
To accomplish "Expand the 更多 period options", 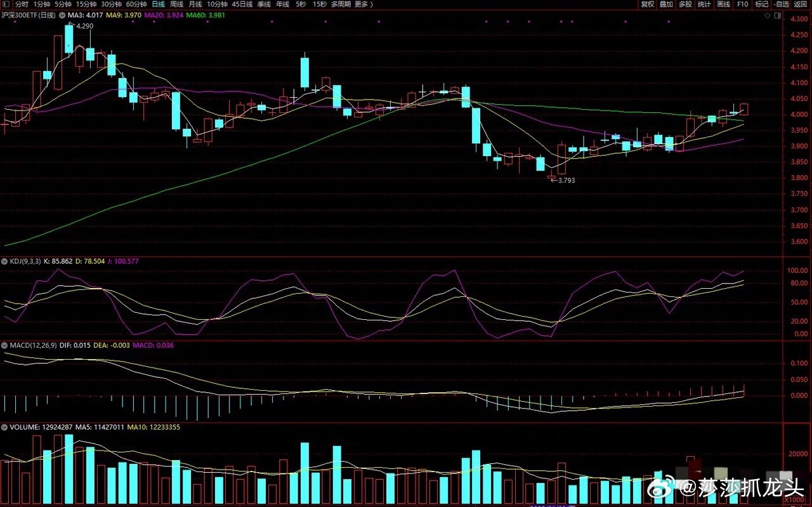I will pos(363,4).
